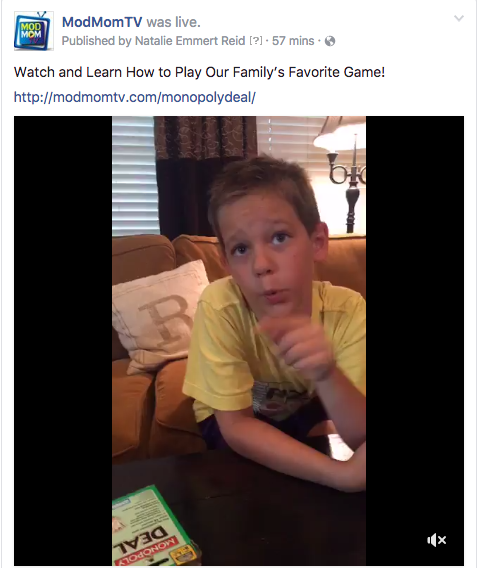Click the globe public-audience icon
Image resolution: width=485 pixels, height=568 pixels.
coord(330,41)
